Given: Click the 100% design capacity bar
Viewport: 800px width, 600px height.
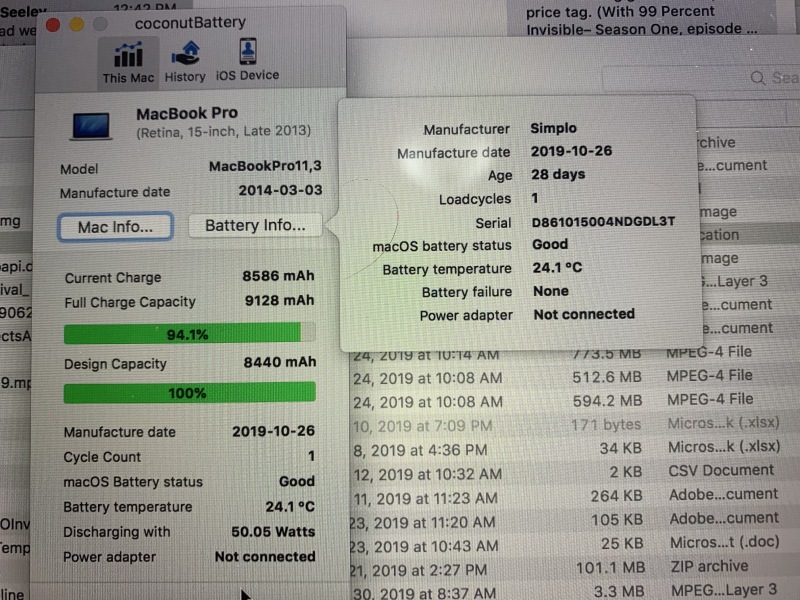Looking at the screenshot, I should click(x=189, y=393).
